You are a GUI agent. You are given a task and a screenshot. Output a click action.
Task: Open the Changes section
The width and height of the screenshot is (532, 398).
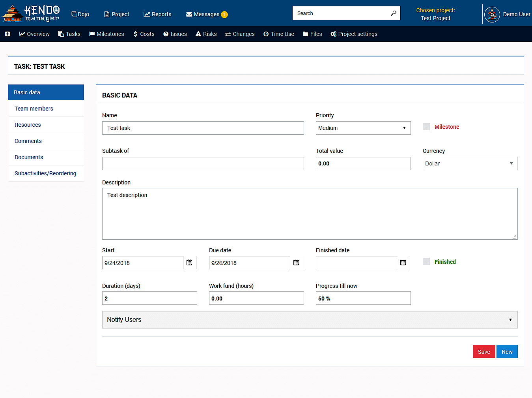pos(240,34)
